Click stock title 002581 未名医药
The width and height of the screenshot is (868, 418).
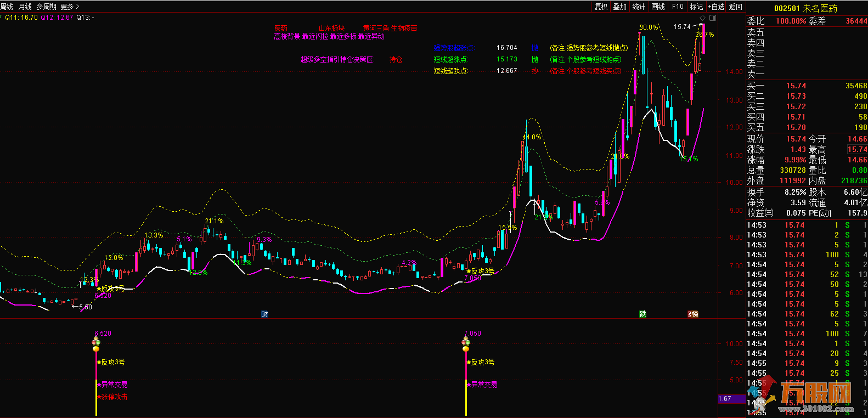coord(806,8)
